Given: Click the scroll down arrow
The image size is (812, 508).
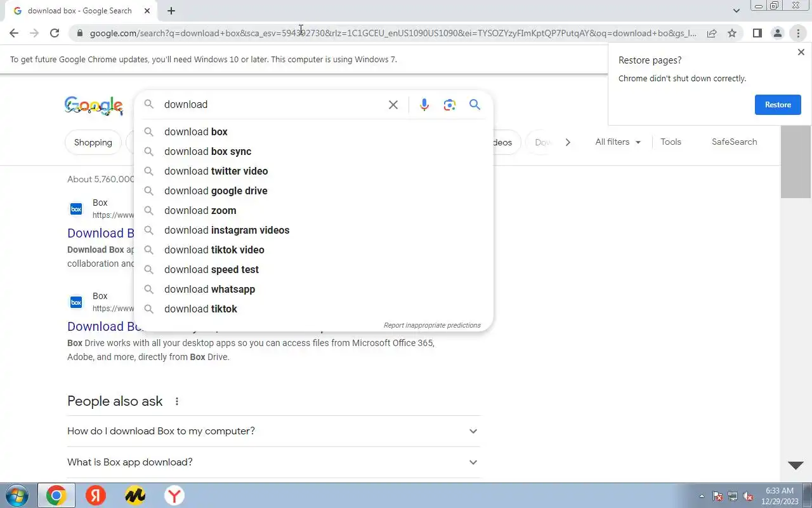Looking at the screenshot, I should 796,465.
